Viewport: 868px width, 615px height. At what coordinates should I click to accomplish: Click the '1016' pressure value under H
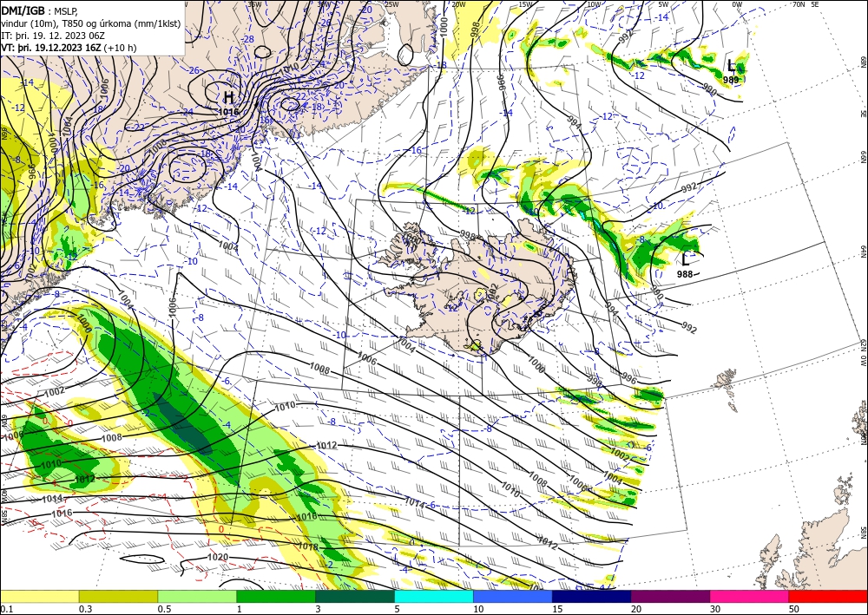[228, 112]
